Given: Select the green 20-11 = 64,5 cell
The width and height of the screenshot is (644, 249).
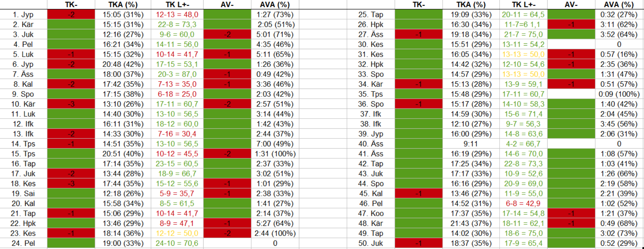Looking at the screenshot, I should (523, 15).
